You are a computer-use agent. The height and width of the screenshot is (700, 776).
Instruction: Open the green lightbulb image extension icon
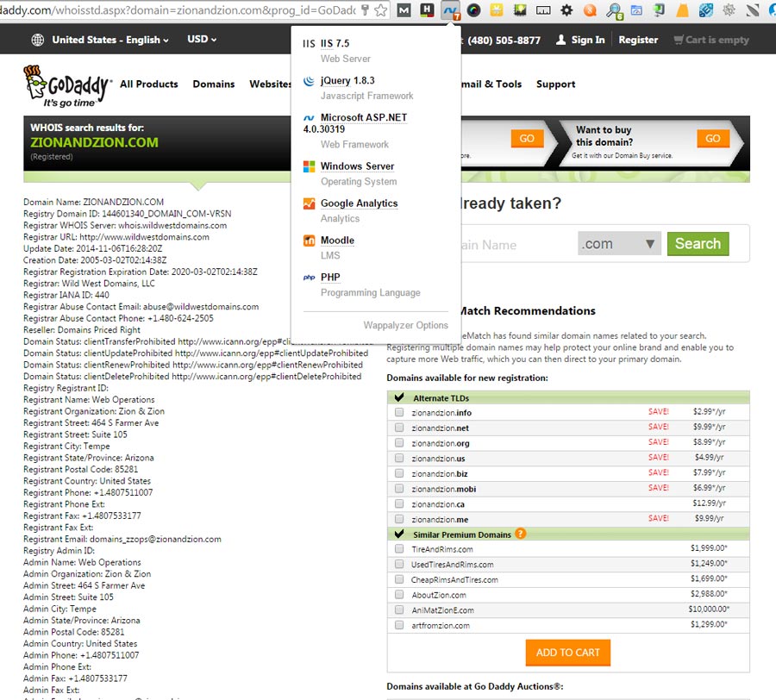click(x=520, y=9)
